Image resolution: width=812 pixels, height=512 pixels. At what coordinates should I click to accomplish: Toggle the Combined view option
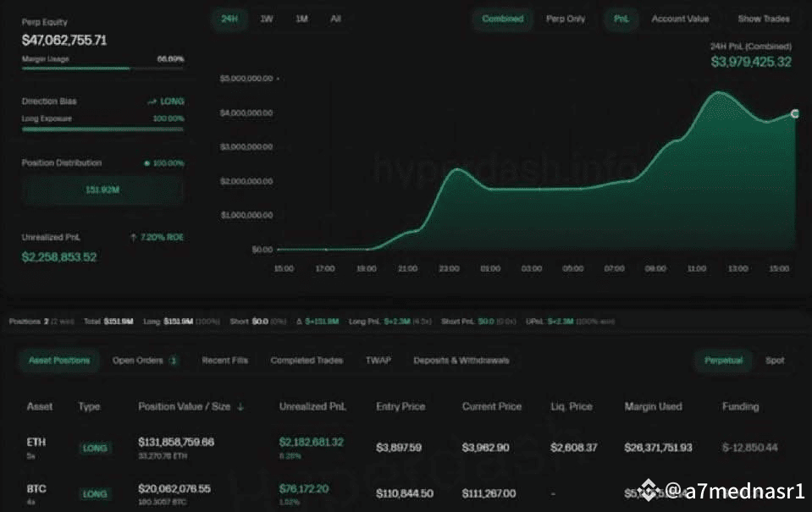(502, 19)
